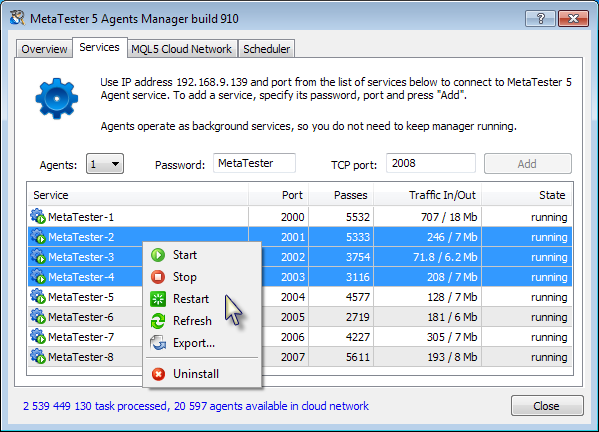Image resolution: width=599 pixels, height=432 pixels.
Task: Switch to the Overview tab
Action: click(x=44, y=49)
